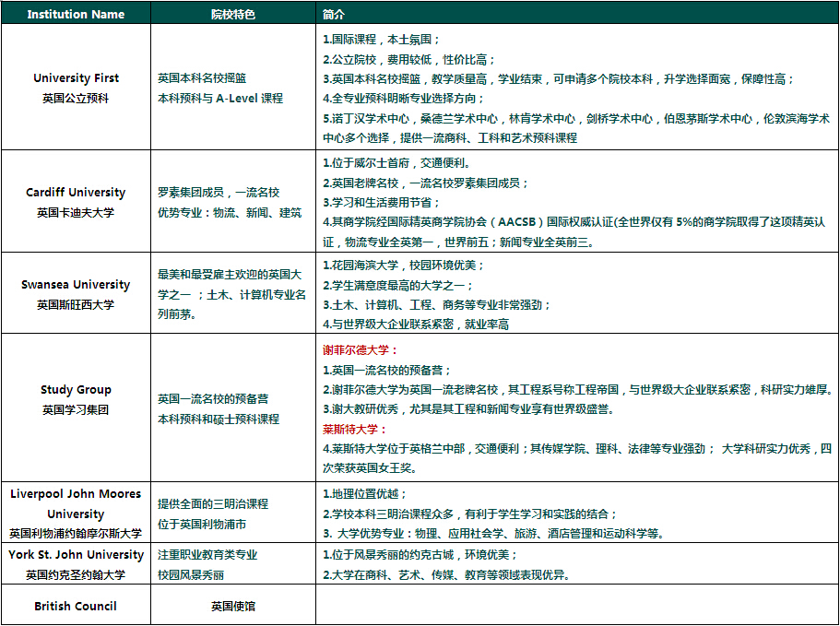Click the '简介' column header
840x626 pixels.
pos(334,15)
